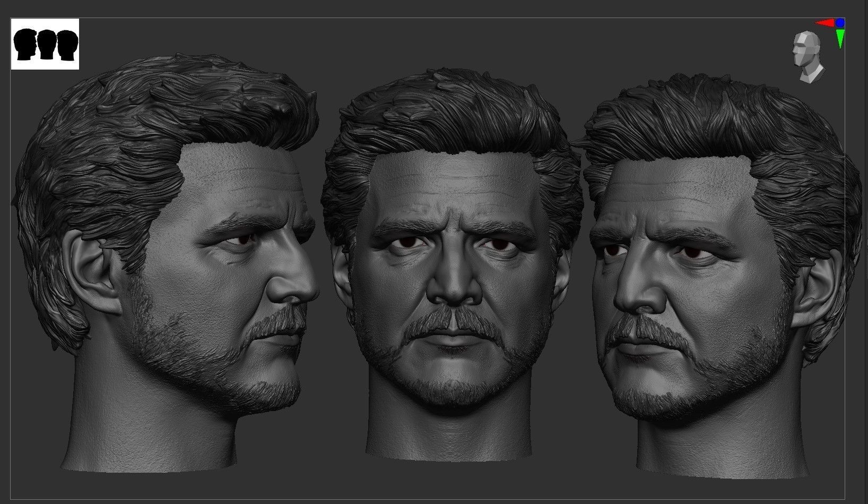
Task: Click the green Y-axis cone in CamView
Action: tap(840, 39)
